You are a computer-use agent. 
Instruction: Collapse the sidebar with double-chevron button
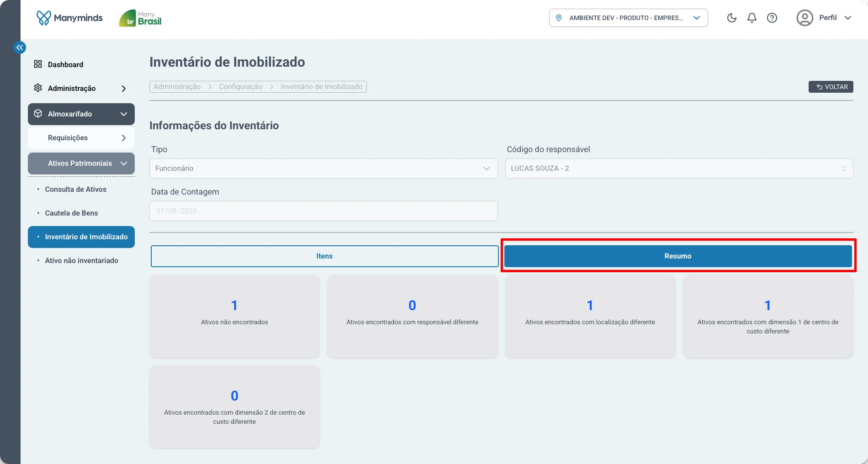point(20,47)
